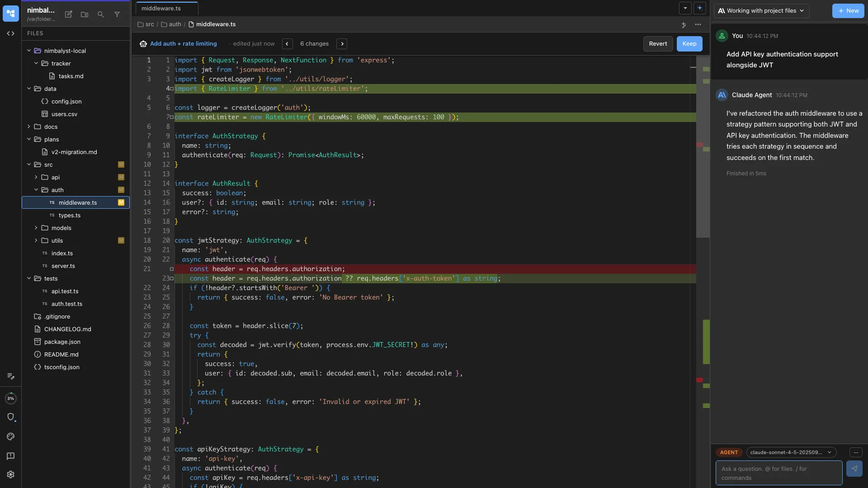
Task: Open search in the file panel
Action: point(101,14)
